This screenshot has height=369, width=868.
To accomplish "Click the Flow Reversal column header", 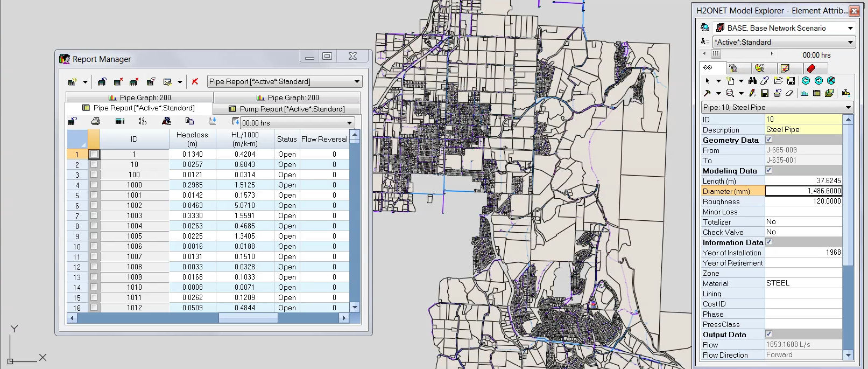I will [x=324, y=139].
